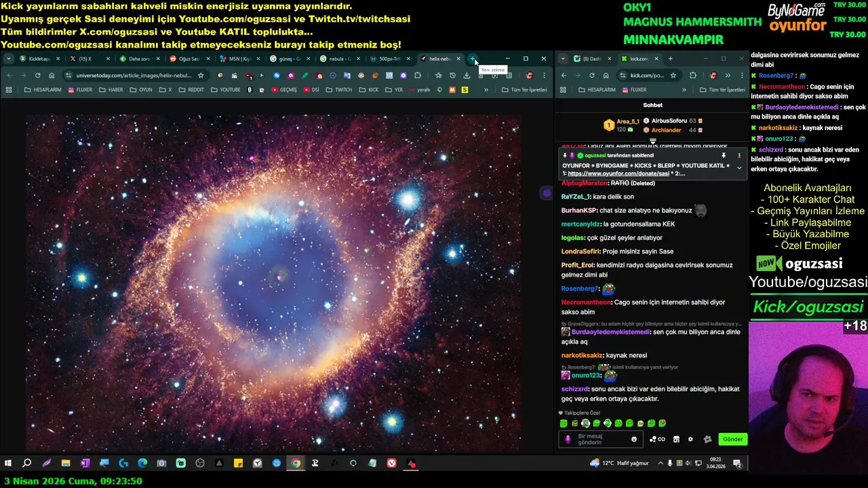Open the FLUXER bookmark in the left browser
868x488 pixels.
point(80,89)
